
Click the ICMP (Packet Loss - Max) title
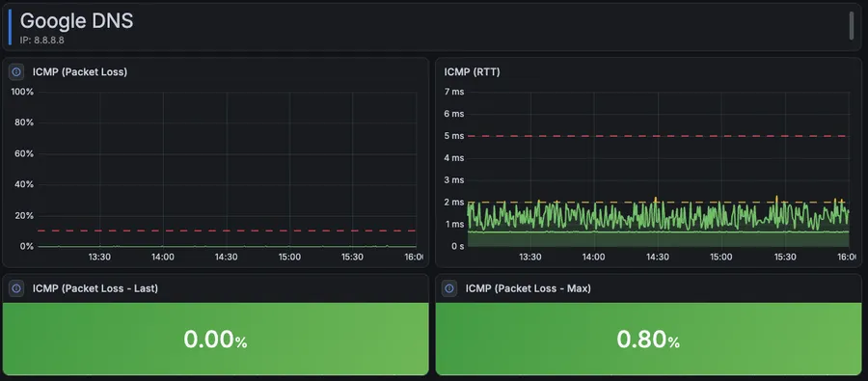tap(529, 288)
